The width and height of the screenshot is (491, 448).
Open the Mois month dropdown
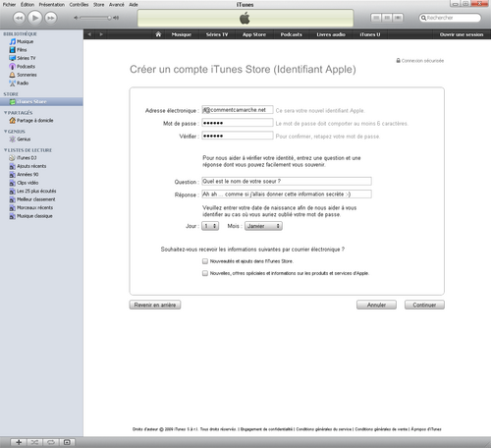(x=263, y=226)
